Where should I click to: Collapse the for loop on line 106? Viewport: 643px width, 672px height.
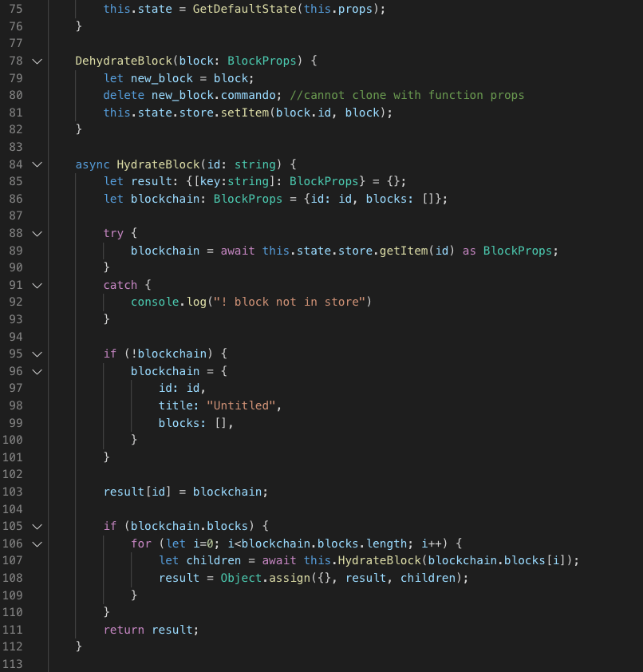[37, 544]
